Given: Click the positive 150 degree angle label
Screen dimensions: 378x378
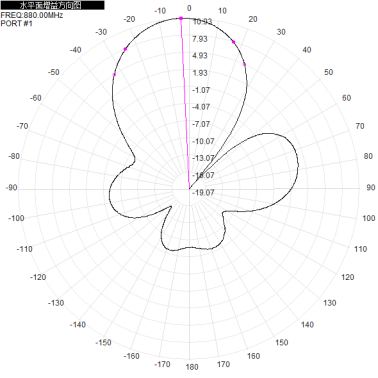Looking at the screenshot, I should (282, 342).
